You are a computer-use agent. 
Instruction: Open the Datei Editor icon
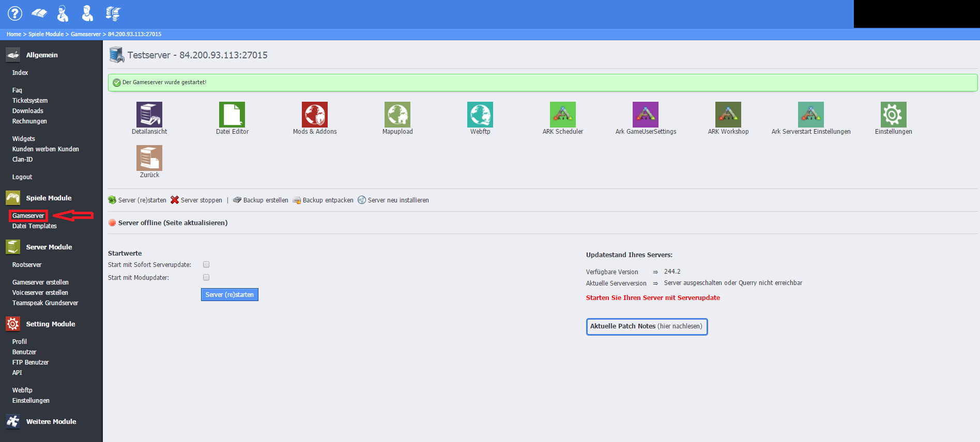point(232,115)
